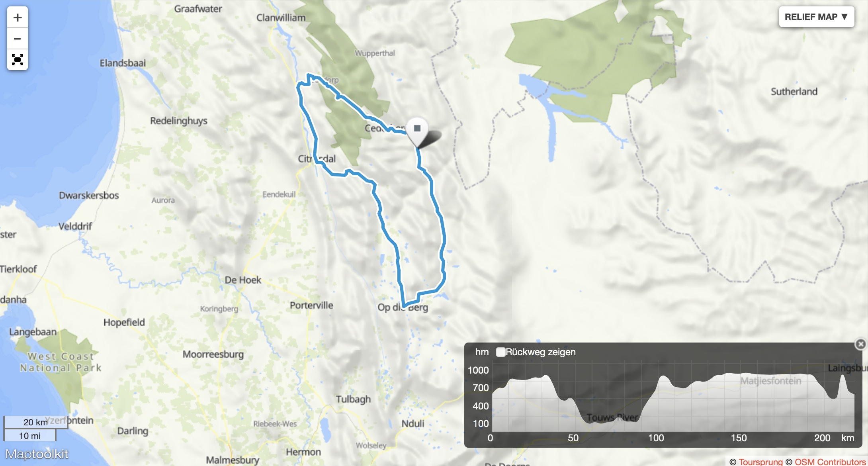This screenshot has width=868, height=466.
Task: Open the OSM Contributors link
Action: 830,462
